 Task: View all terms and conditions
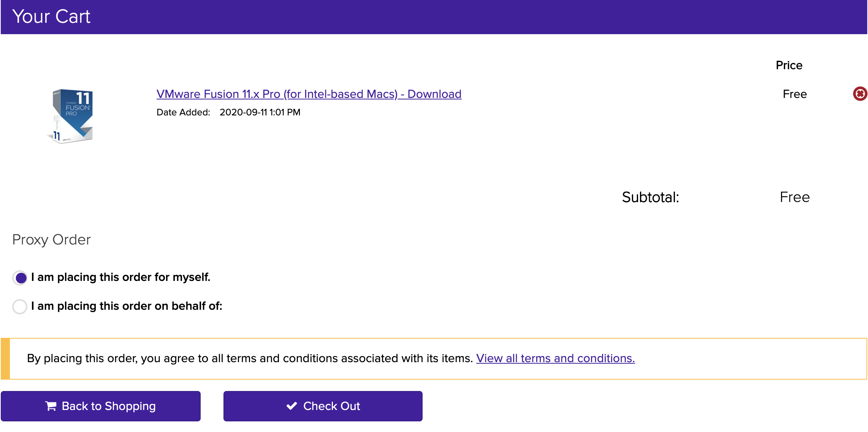click(555, 358)
